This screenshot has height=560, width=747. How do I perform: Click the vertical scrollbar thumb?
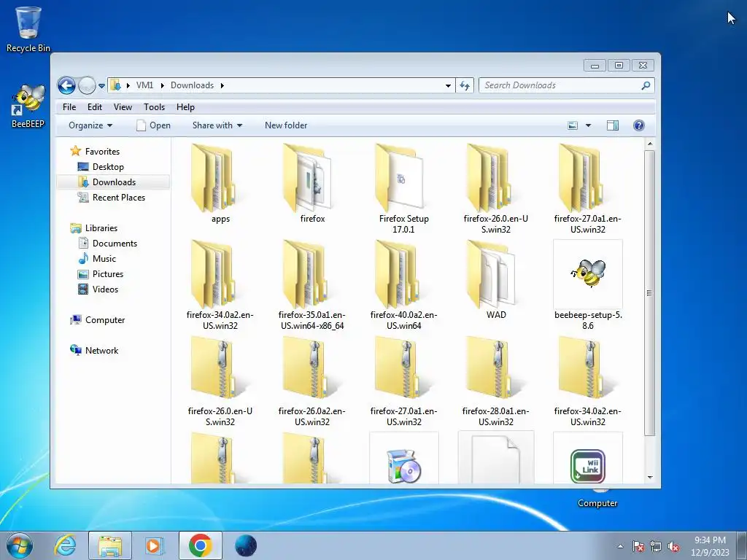(649, 293)
